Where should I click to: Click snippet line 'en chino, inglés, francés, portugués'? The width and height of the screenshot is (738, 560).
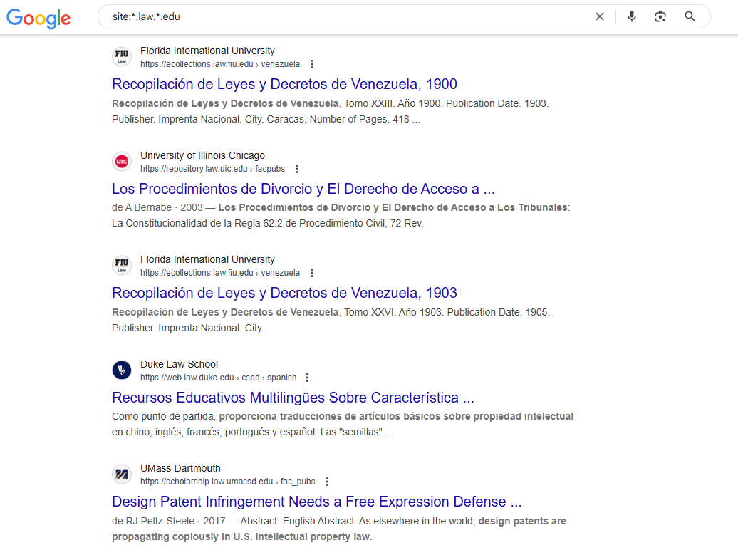(x=252, y=432)
